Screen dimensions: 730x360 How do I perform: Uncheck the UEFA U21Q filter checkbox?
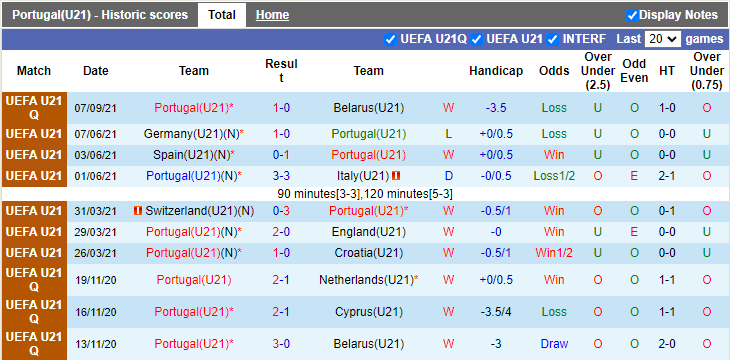[x=390, y=40]
